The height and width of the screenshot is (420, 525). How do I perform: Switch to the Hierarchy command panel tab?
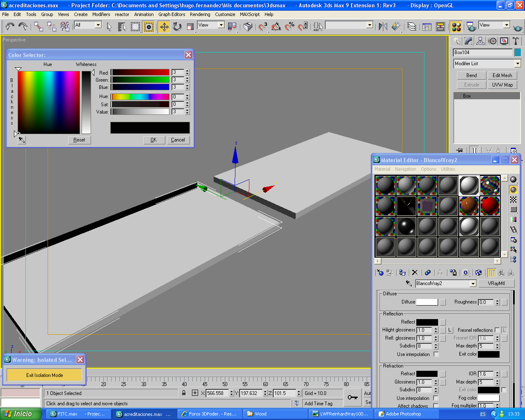(480, 41)
